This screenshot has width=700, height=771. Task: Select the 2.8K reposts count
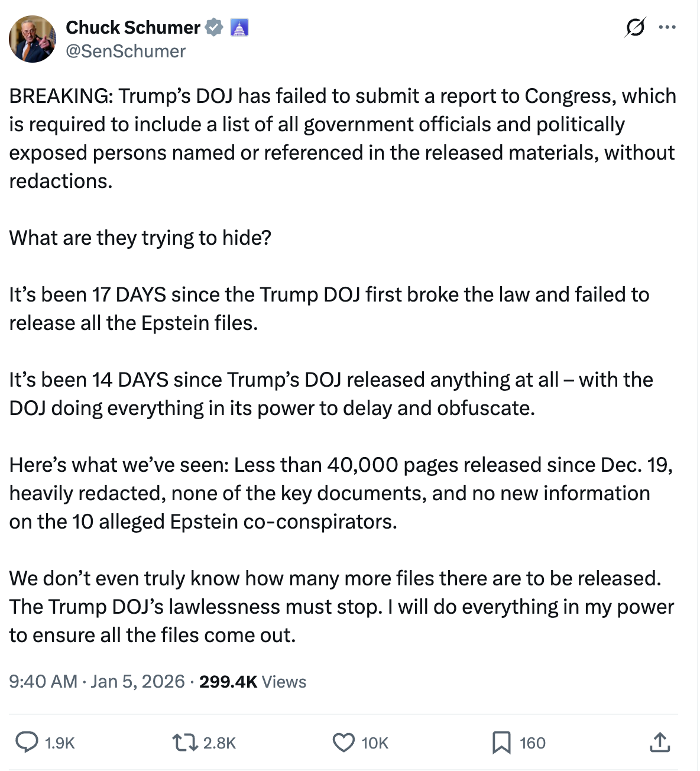[x=219, y=743]
